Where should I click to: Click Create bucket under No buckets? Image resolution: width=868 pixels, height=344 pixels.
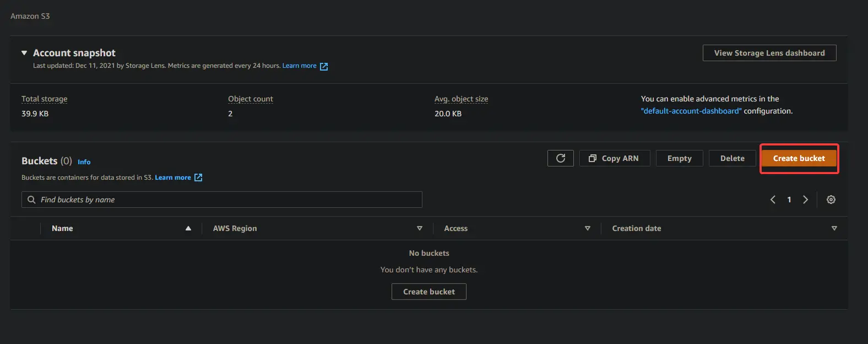429,292
